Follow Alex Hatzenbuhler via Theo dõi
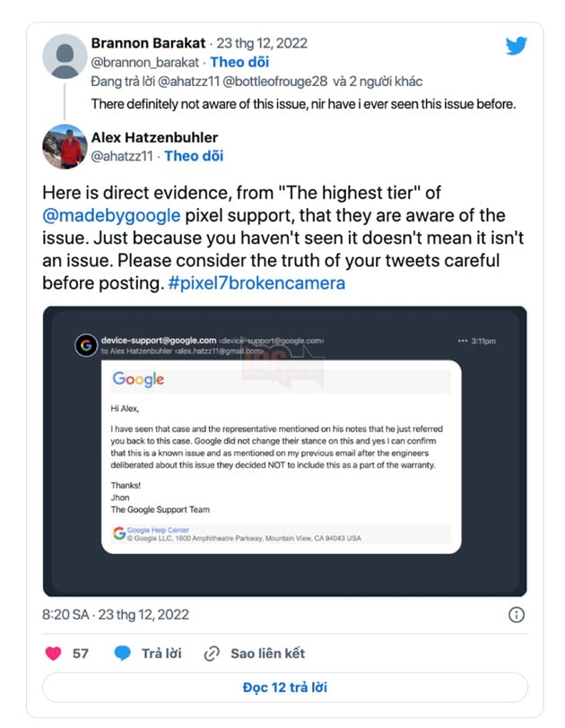This screenshot has height=728, width=565. [194, 156]
